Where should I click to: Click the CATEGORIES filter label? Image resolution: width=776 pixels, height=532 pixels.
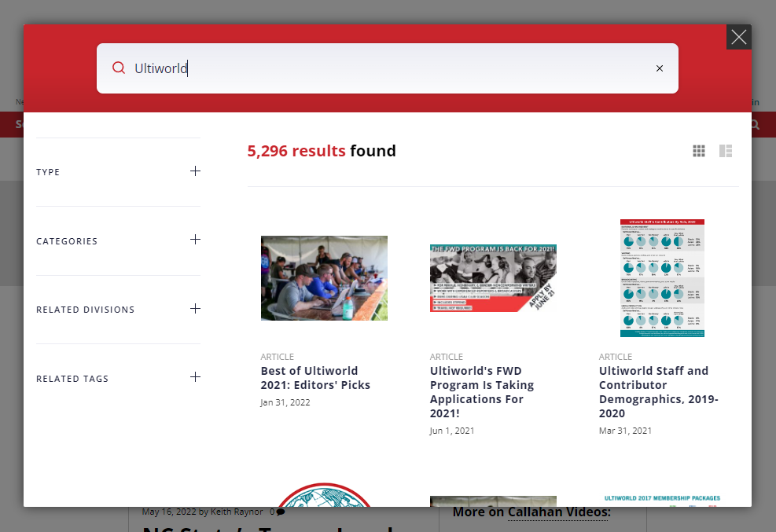click(x=67, y=241)
